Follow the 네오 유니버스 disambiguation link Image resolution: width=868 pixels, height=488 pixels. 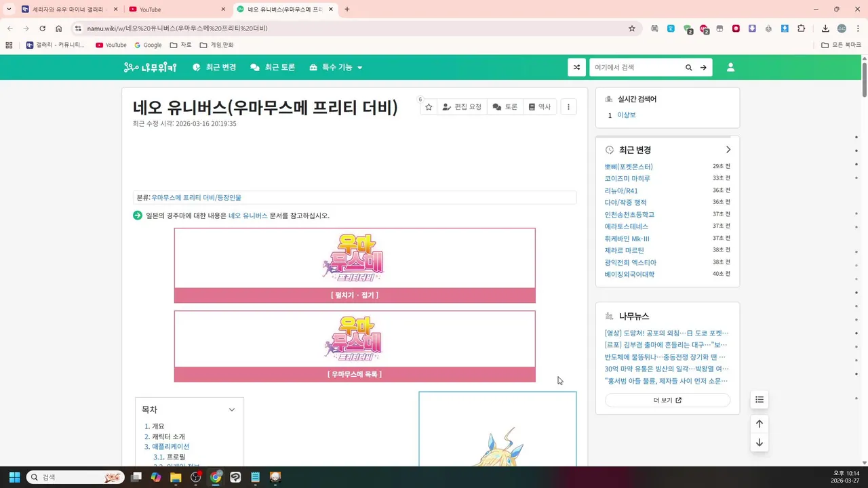tap(248, 216)
